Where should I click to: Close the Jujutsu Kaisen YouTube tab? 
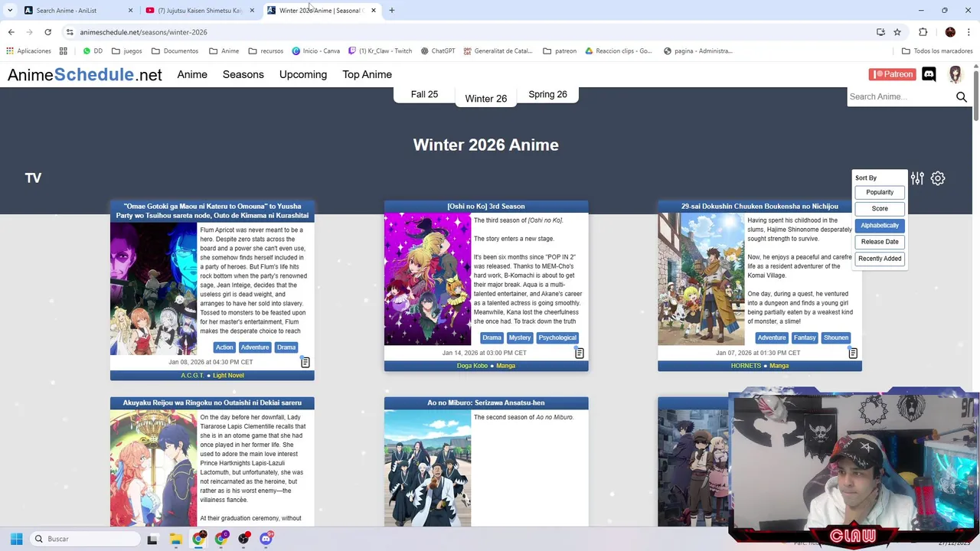click(252, 11)
